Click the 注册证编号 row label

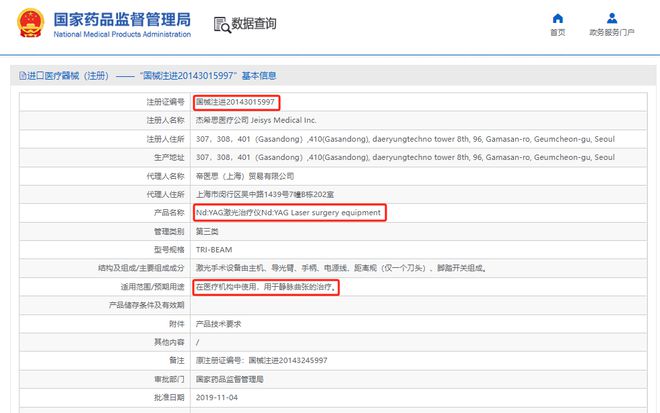(x=165, y=102)
